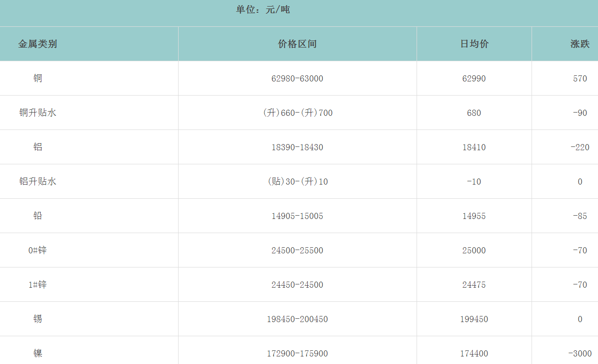Image resolution: width=598 pixels, height=364 pixels.
Task: Select the 570 change value for 铜
Action: coord(580,79)
